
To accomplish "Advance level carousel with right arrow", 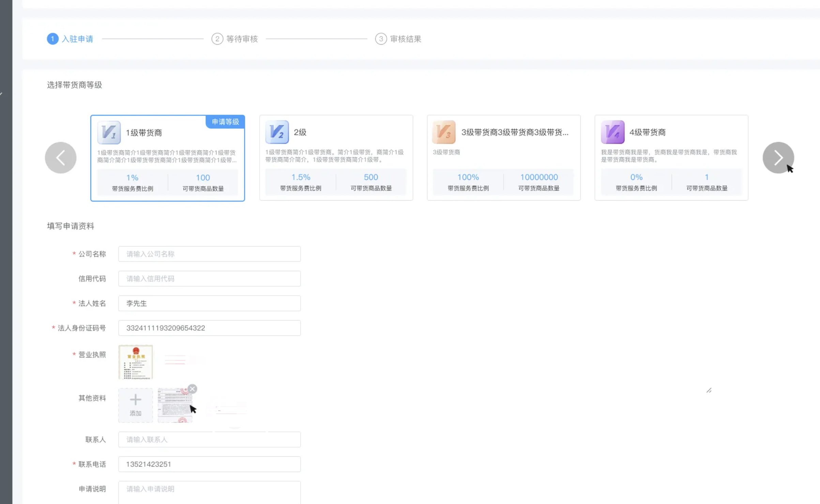I will coord(778,158).
